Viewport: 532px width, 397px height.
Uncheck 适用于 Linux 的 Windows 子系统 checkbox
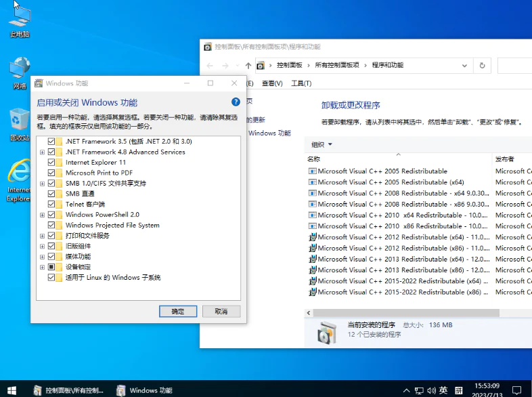tap(51, 278)
